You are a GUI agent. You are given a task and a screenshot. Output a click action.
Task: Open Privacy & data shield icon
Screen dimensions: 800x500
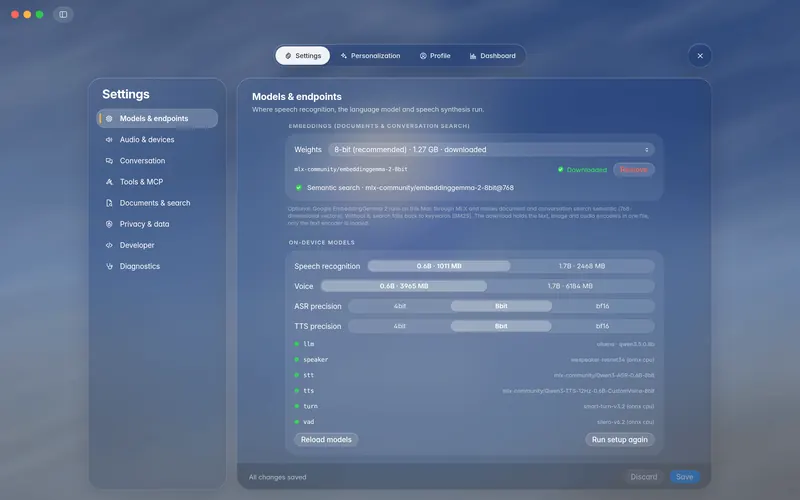(109, 224)
